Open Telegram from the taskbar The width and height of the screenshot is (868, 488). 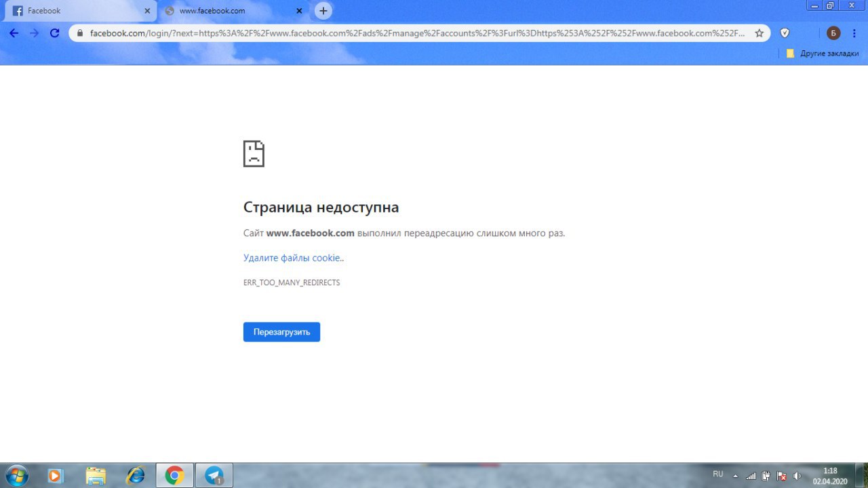pyautogui.click(x=214, y=475)
